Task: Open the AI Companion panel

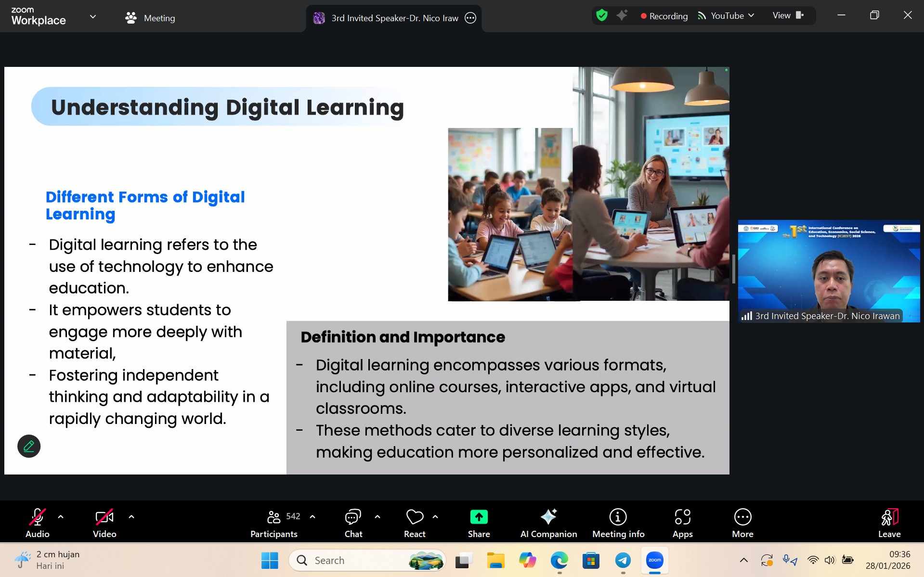Action: click(x=548, y=523)
